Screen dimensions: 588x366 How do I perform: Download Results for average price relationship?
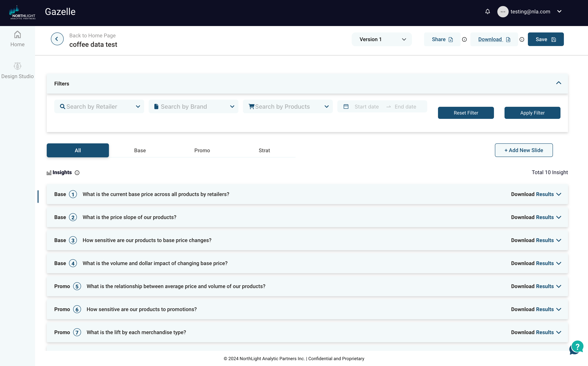532,286
